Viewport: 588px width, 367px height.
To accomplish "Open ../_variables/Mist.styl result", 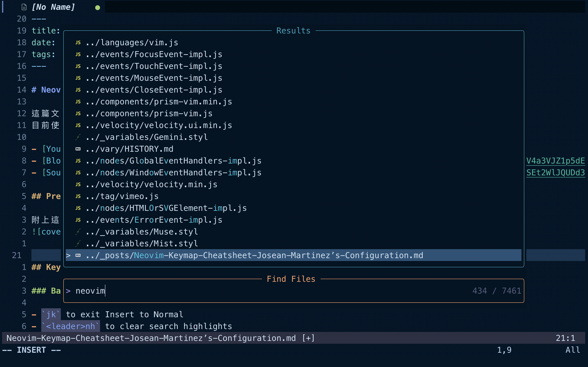I will (142, 243).
